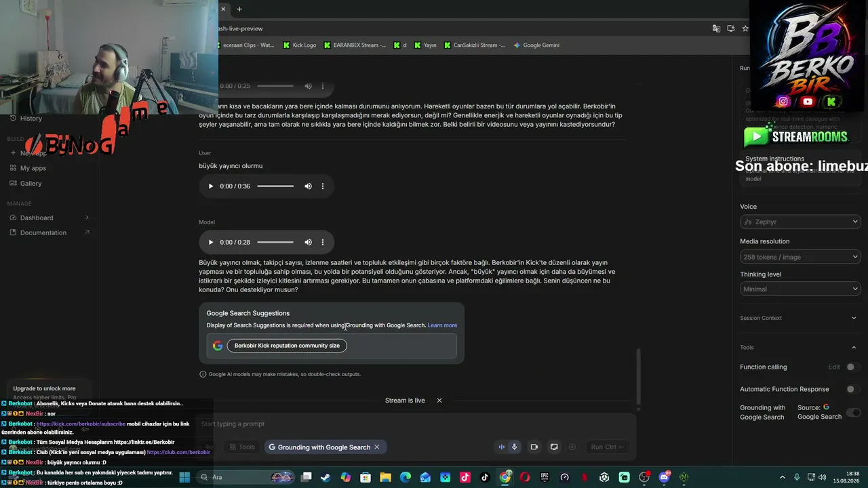Seek within the 0:36 audio progress bar

[275, 186]
